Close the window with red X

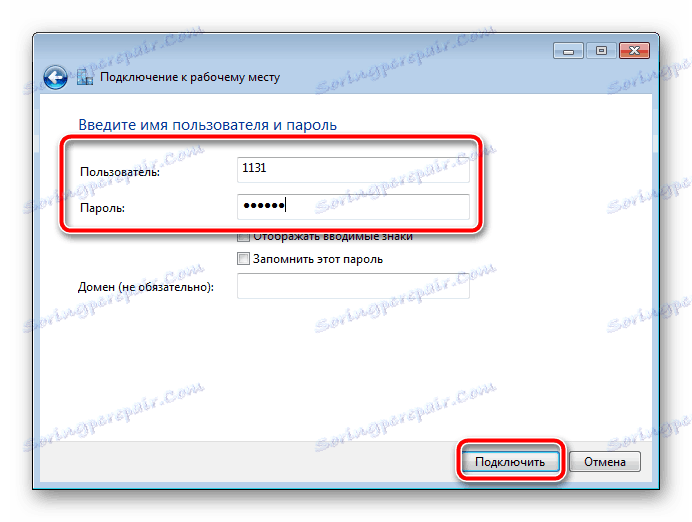pos(634,51)
